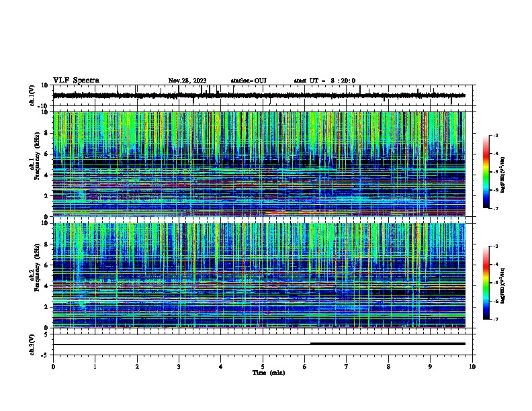Click the color scale bar beside ch.2 spectrogram
This screenshot has height=411, width=532.
486,283
